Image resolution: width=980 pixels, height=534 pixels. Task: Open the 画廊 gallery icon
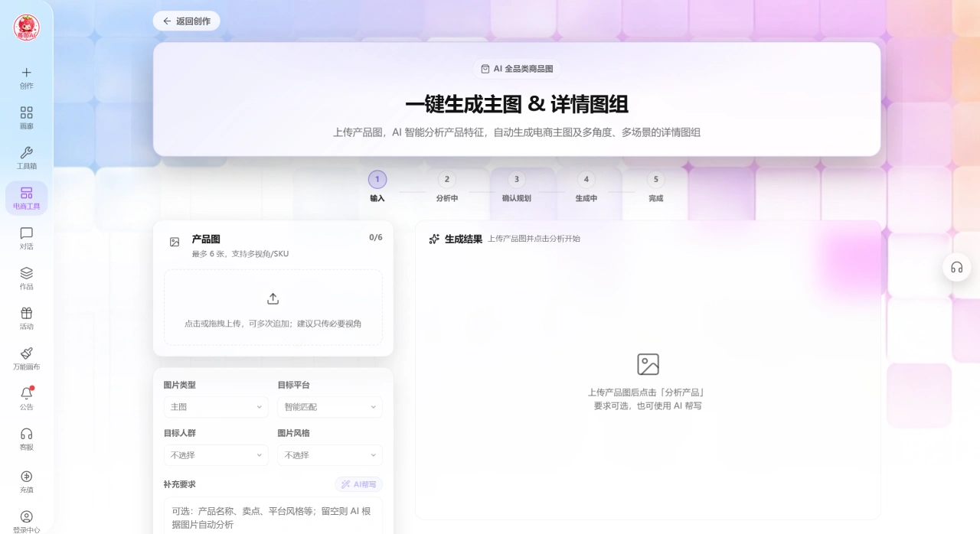tap(26, 112)
